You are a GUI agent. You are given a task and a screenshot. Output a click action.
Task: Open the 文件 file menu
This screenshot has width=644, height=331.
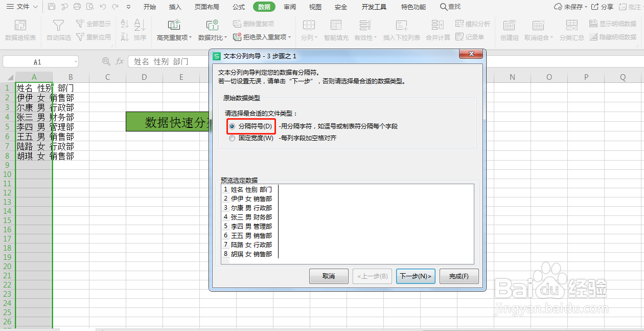click(x=22, y=7)
